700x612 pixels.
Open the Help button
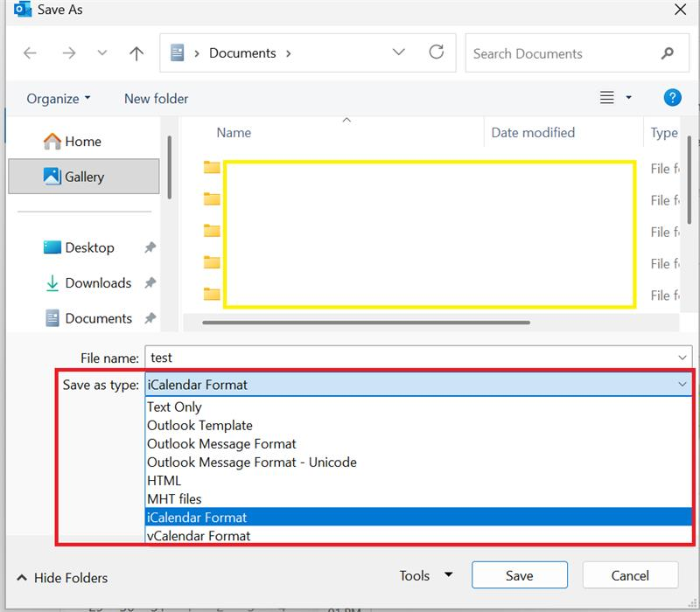tap(672, 97)
